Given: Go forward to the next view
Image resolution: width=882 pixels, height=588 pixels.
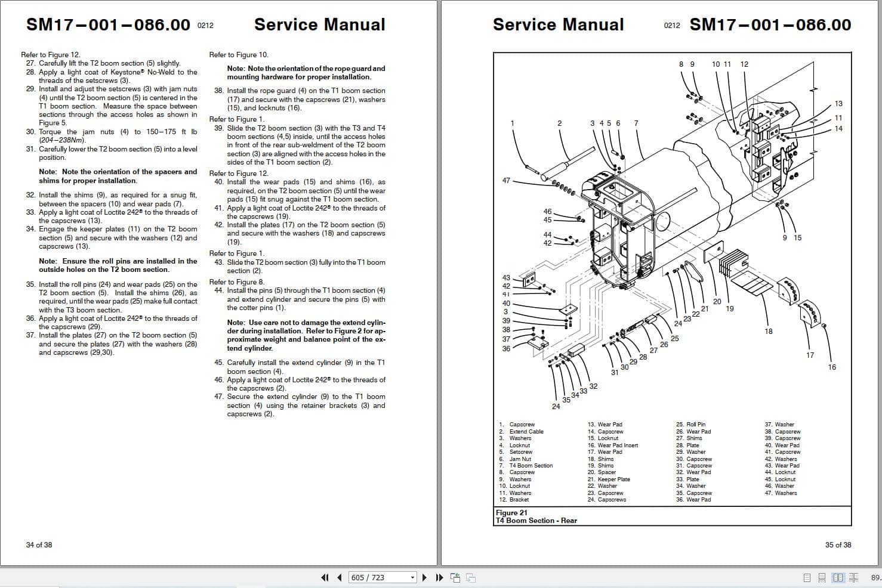Looking at the screenshot, I should 471,577.
